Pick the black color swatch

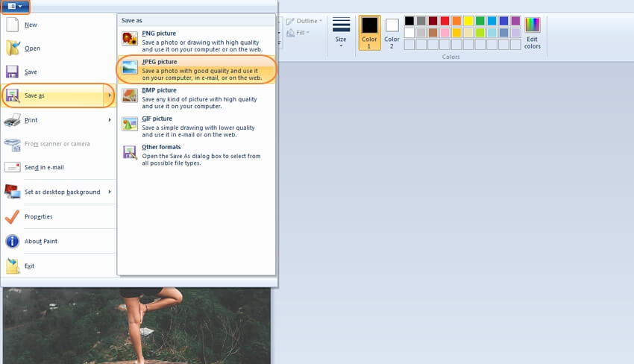[409, 21]
